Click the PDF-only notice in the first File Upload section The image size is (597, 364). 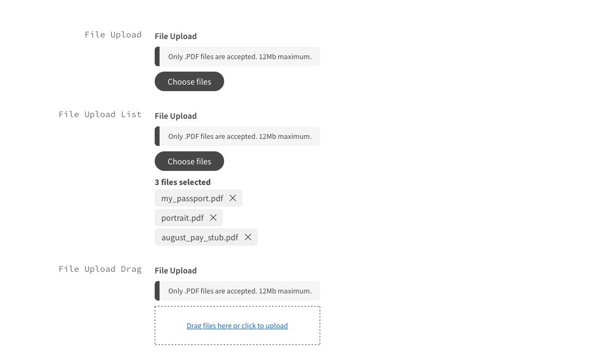tap(239, 56)
